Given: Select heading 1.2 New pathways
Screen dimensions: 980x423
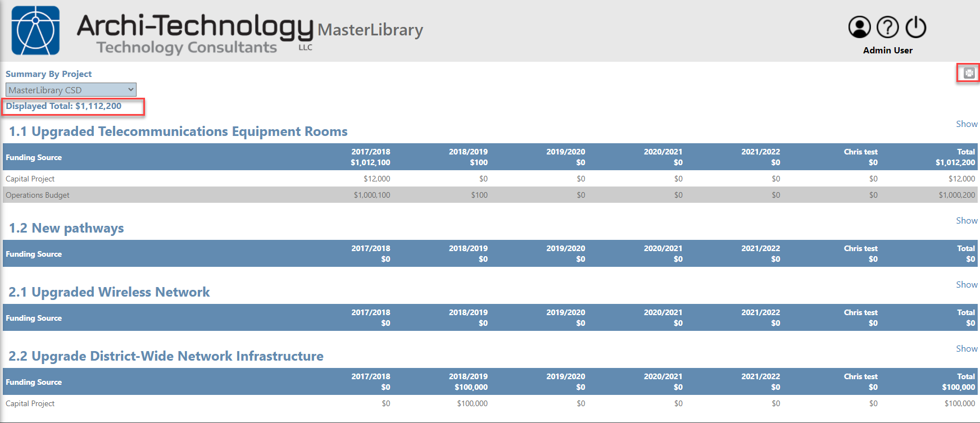Looking at the screenshot, I should (66, 228).
